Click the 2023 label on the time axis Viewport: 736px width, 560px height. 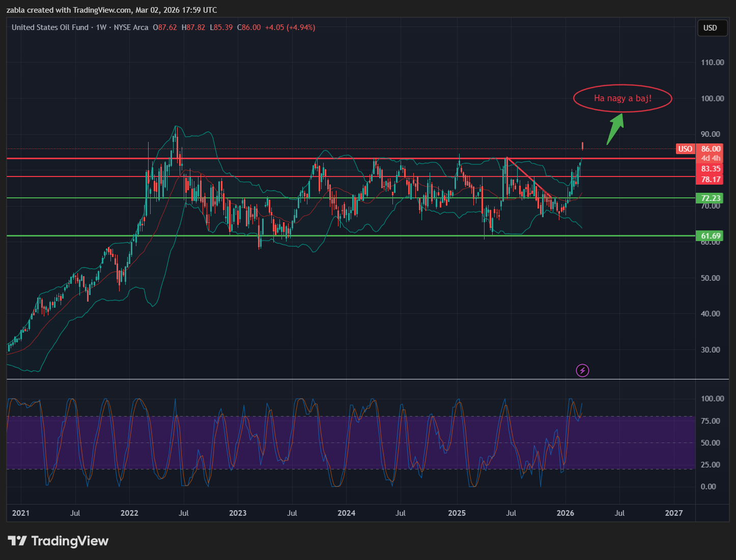(238, 513)
